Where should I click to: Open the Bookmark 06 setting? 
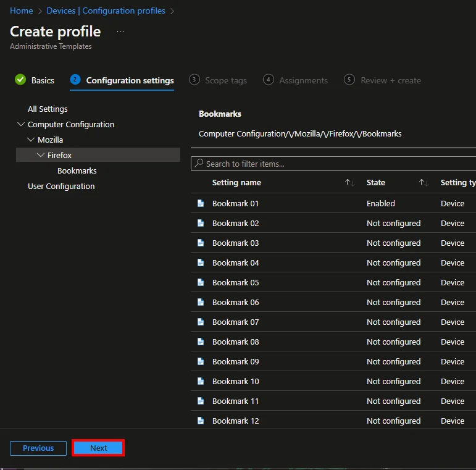[236, 302]
